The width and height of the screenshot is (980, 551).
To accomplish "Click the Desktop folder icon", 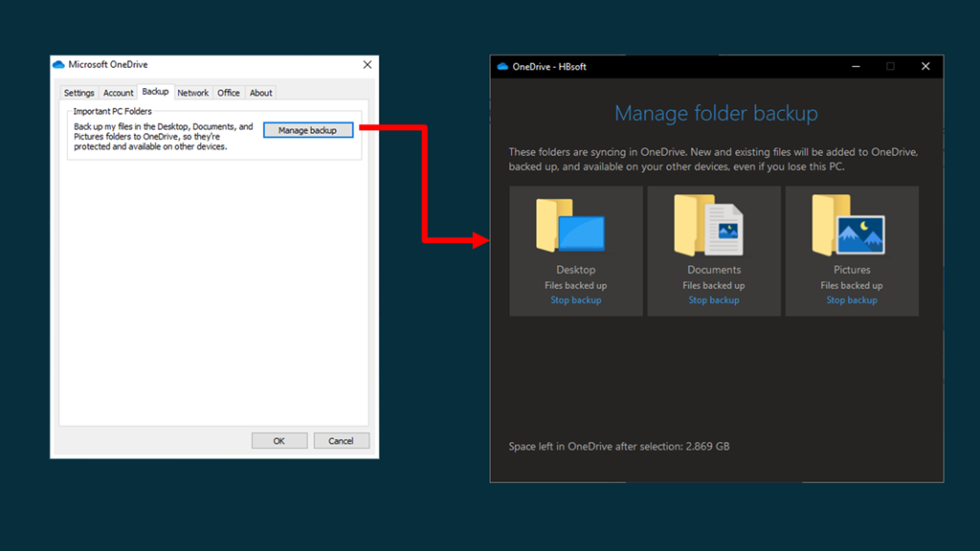I will (571, 225).
